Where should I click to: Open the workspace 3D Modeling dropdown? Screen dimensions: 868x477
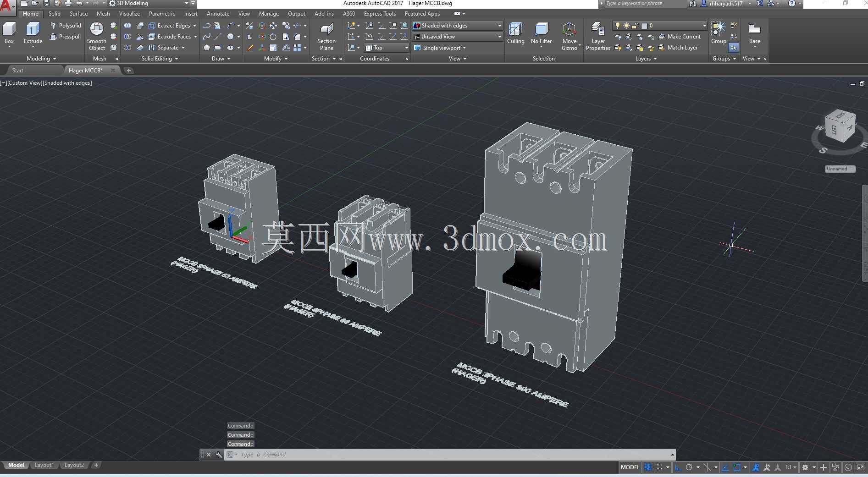[x=149, y=4]
